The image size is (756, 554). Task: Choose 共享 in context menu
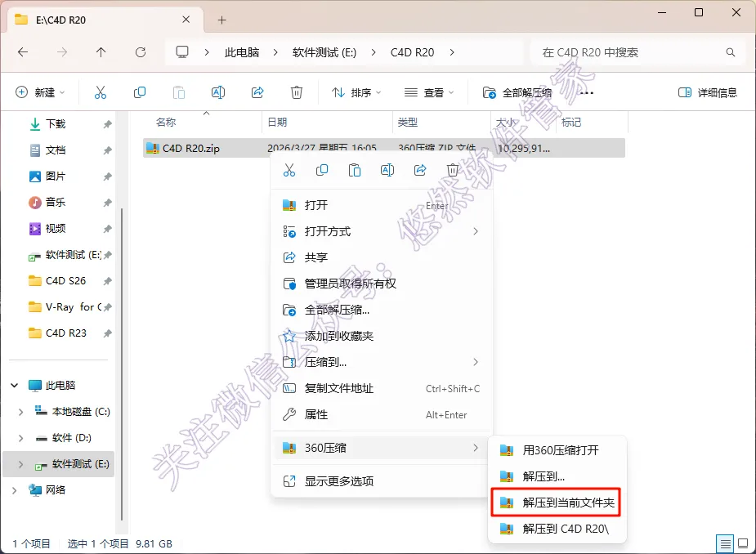(x=382, y=257)
